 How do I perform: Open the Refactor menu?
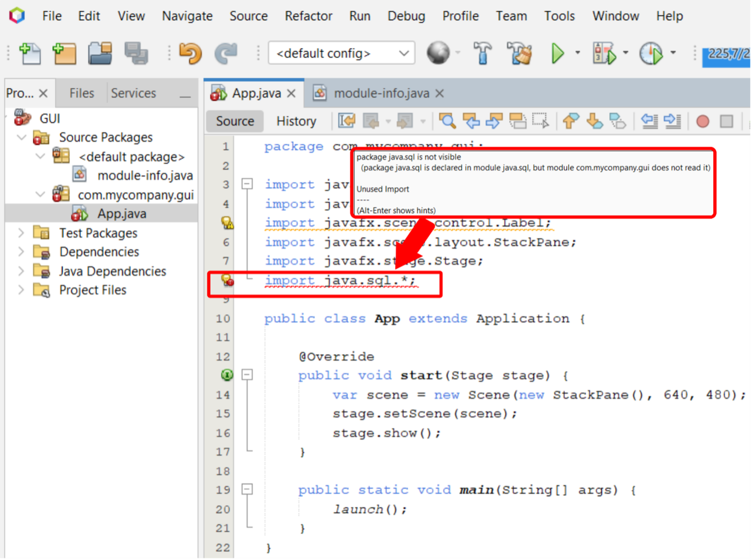coord(308,16)
